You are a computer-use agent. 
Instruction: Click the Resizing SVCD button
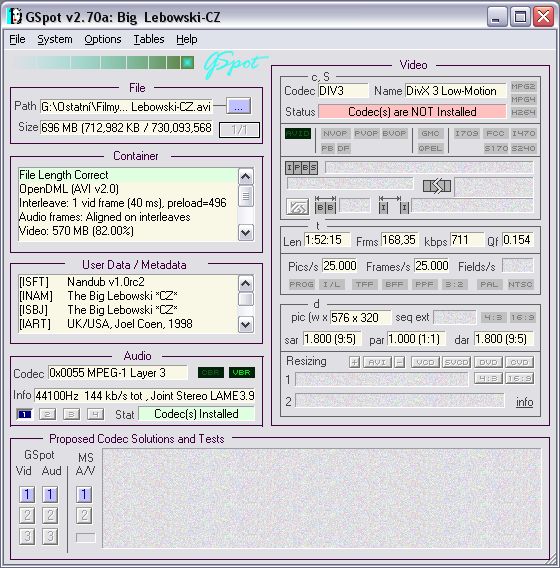point(457,362)
